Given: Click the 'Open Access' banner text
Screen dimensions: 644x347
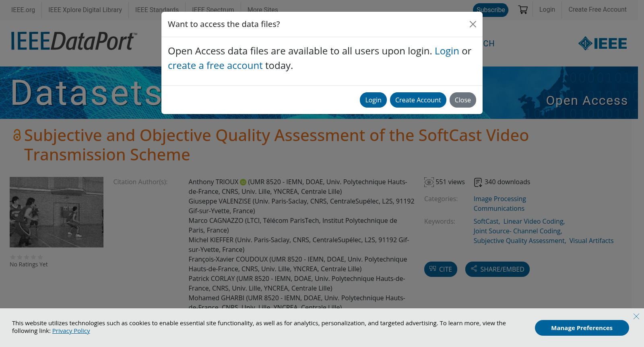Looking at the screenshot, I should [x=586, y=100].
